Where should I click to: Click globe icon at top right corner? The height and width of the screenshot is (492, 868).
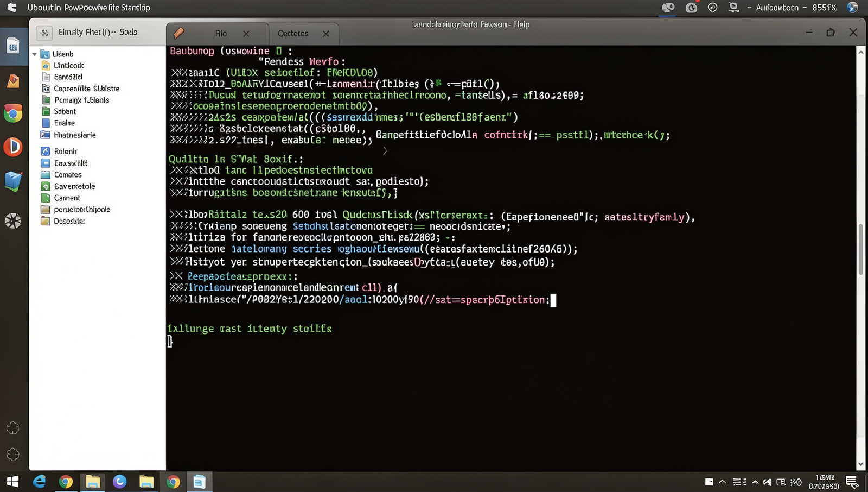(853, 8)
